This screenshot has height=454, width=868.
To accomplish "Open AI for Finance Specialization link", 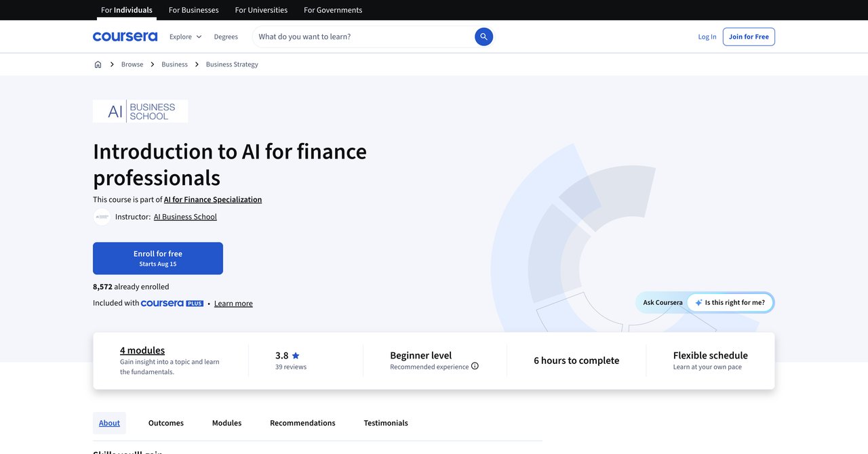I will (213, 199).
